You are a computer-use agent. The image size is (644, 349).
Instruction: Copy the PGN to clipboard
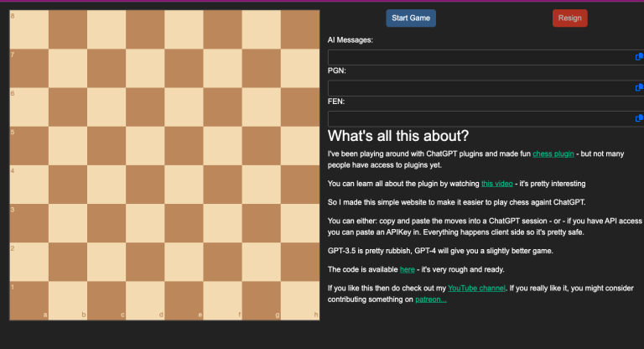[639, 87]
